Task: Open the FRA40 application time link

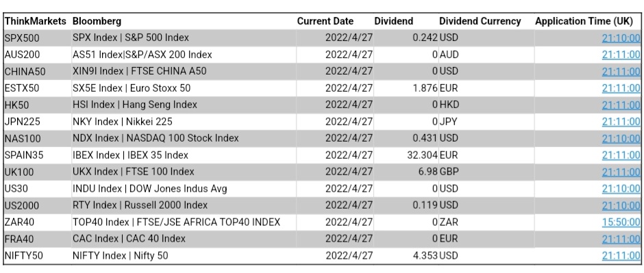Action: pyautogui.click(x=621, y=239)
